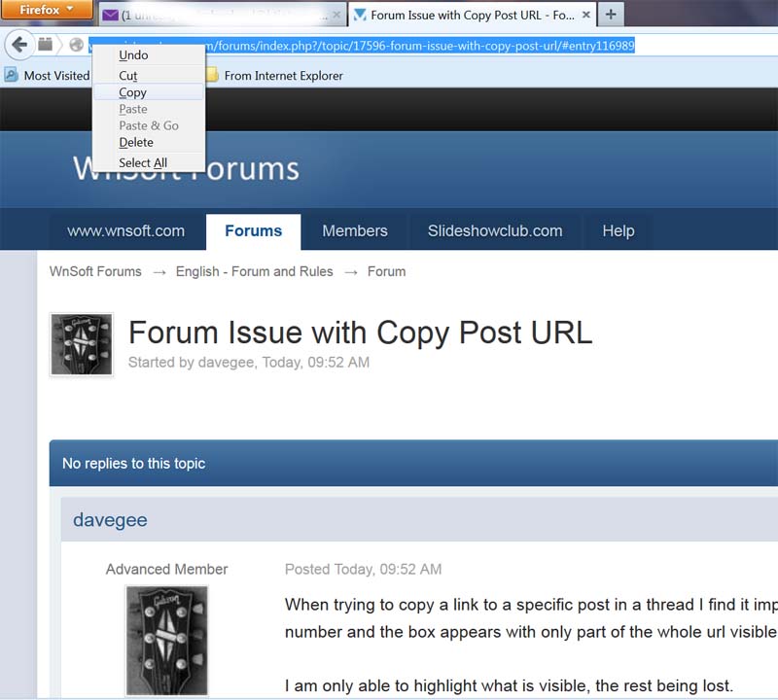The height and width of the screenshot is (700, 778).
Task: Open davegee's guitar headstock avatar in the post
Action: (x=166, y=641)
